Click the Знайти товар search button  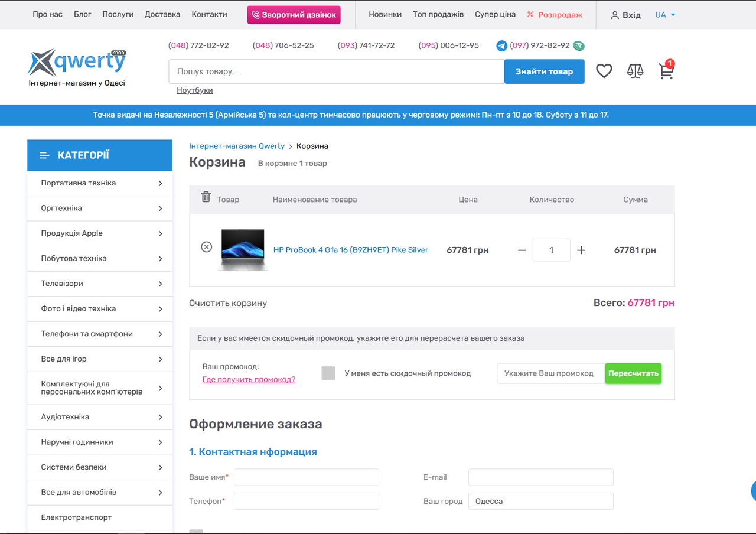544,71
